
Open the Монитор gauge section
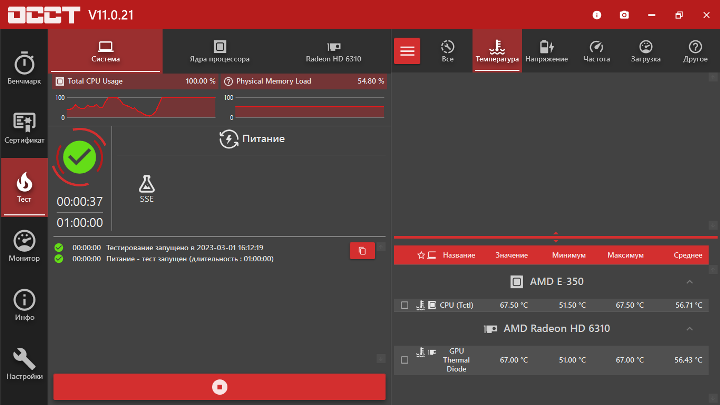[24, 246]
